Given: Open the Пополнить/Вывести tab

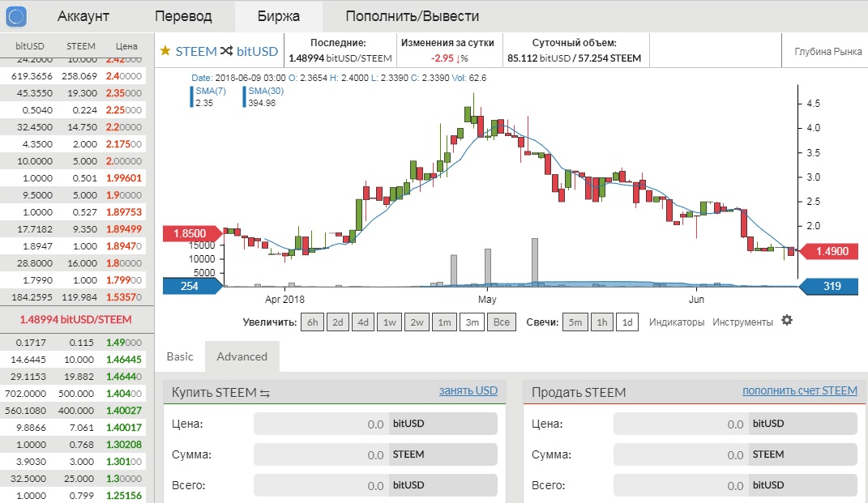Looking at the screenshot, I should point(413,16).
